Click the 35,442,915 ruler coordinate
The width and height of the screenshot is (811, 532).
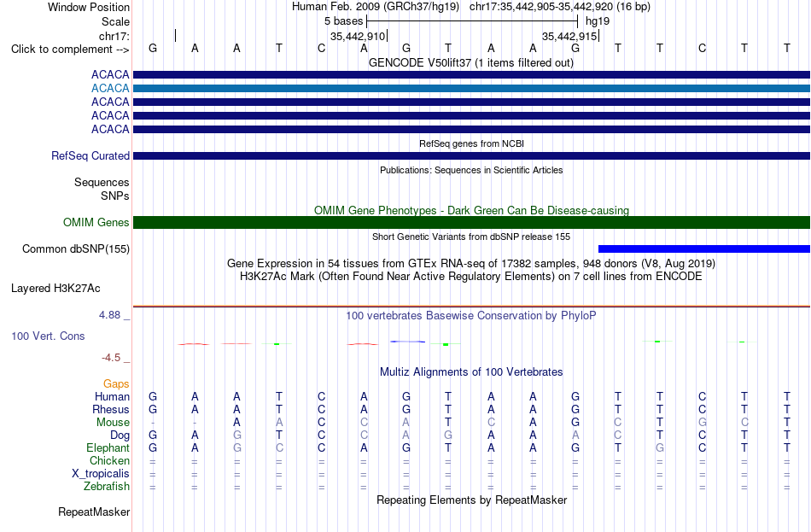569,36
